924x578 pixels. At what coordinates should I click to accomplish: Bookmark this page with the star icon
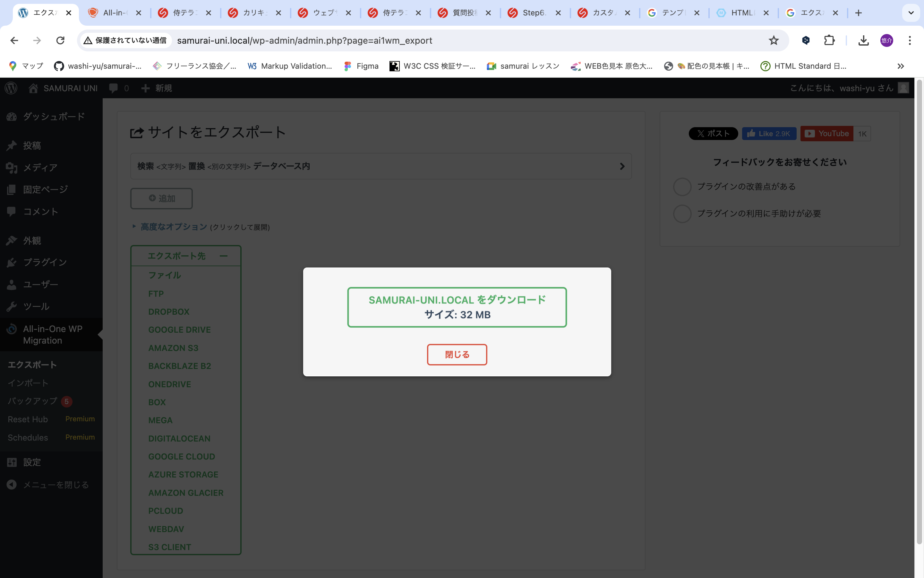pyautogui.click(x=774, y=40)
